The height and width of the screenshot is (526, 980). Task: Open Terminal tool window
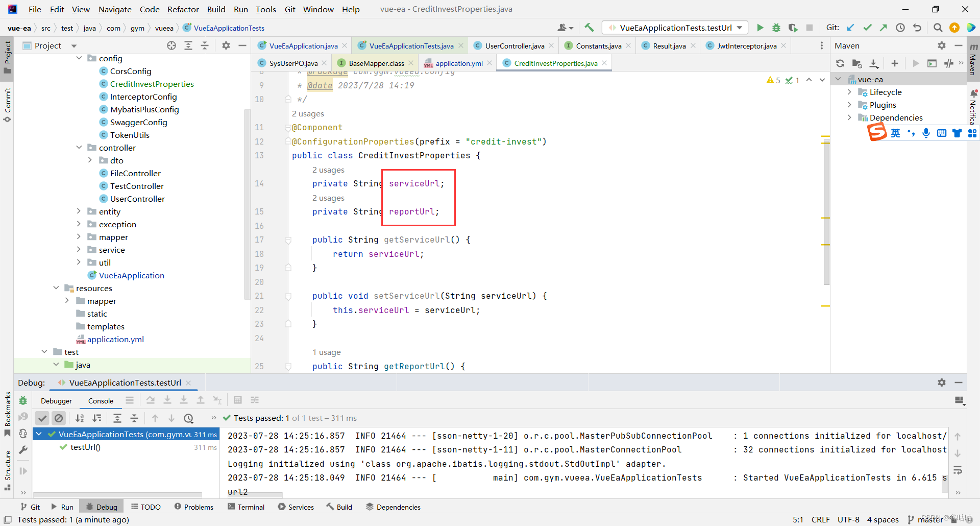point(246,507)
